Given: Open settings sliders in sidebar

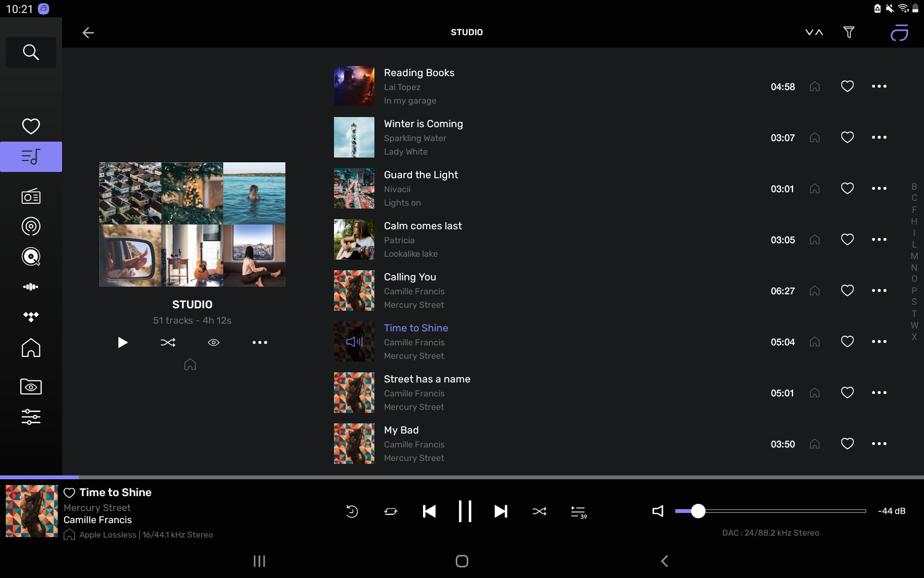Looking at the screenshot, I should (31, 417).
